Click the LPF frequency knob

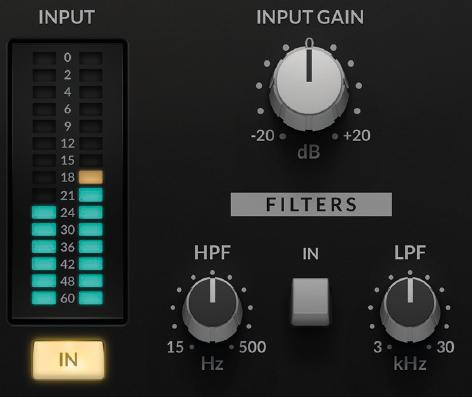[x=410, y=309]
